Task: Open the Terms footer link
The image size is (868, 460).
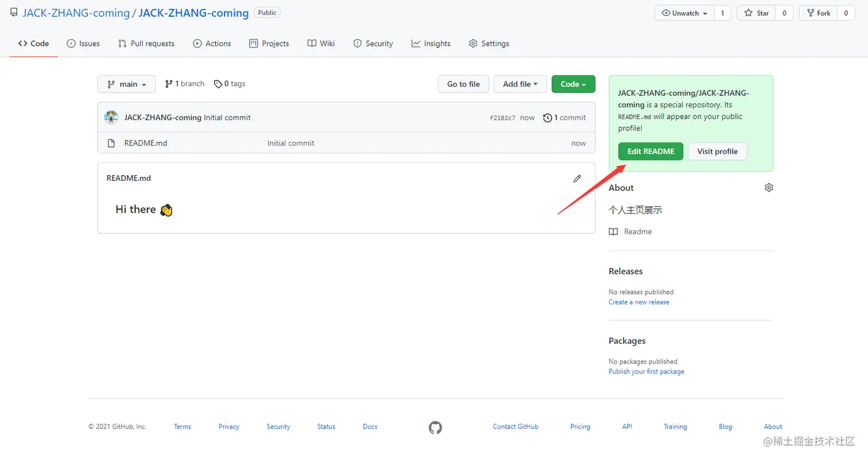Action: (183, 427)
